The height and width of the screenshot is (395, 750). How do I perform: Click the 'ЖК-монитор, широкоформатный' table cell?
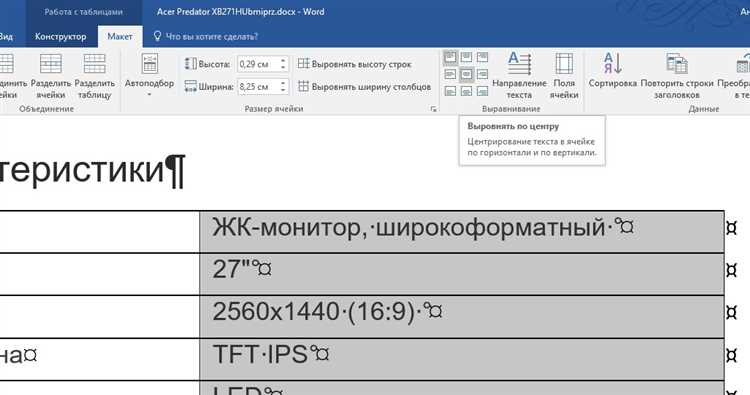(x=462, y=232)
